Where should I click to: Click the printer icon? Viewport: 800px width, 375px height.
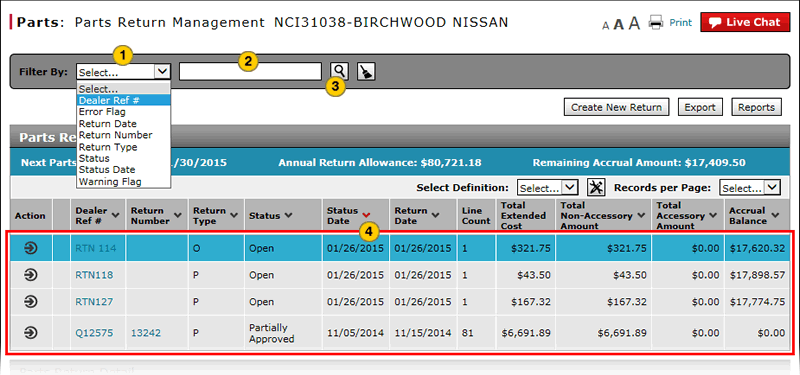coord(656,22)
